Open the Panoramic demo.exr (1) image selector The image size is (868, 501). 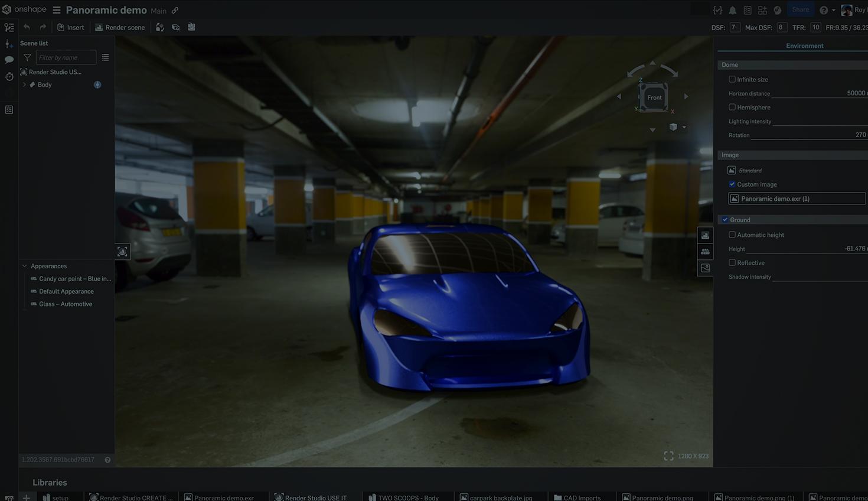tap(797, 198)
